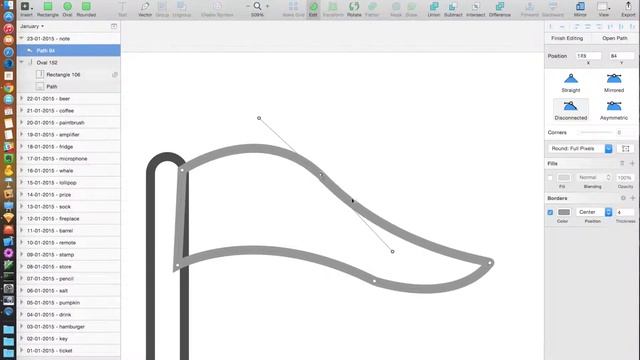Click the zoom out minus button
This screenshot has height=360, width=640.
[x=247, y=6]
